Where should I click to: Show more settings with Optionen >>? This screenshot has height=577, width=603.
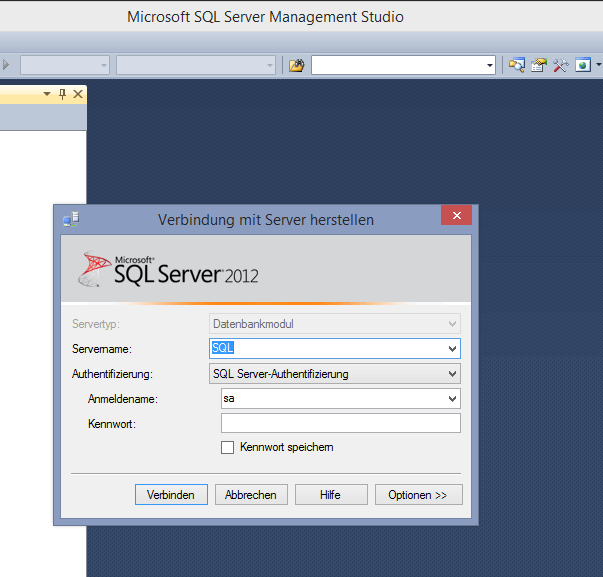(x=419, y=495)
